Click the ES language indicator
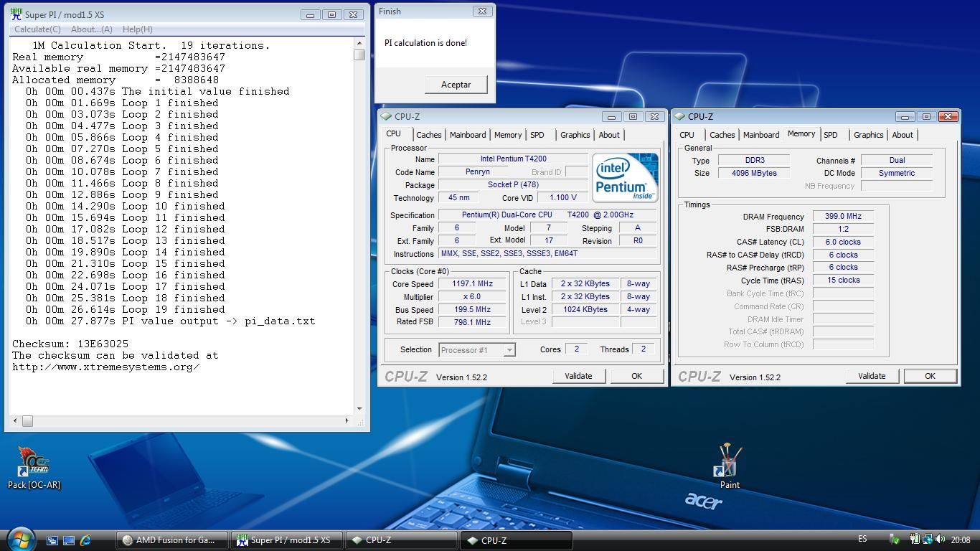The width and height of the screenshot is (980, 551). [x=862, y=540]
